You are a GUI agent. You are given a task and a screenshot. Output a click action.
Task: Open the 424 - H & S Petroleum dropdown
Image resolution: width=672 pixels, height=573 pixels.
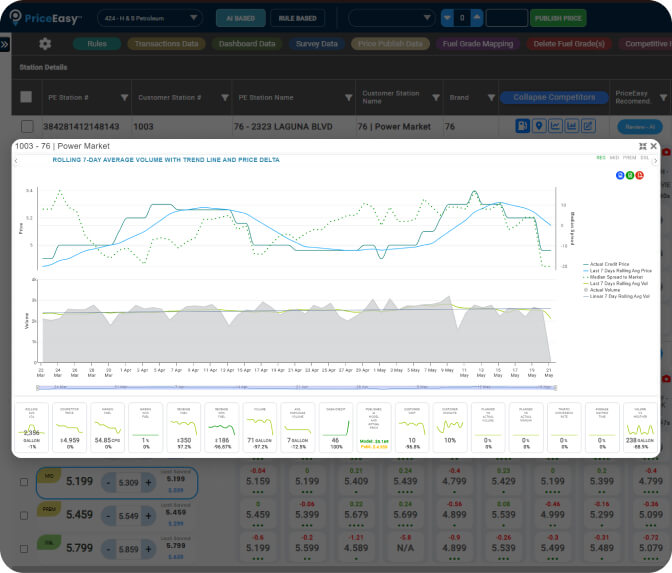coord(150,18)
